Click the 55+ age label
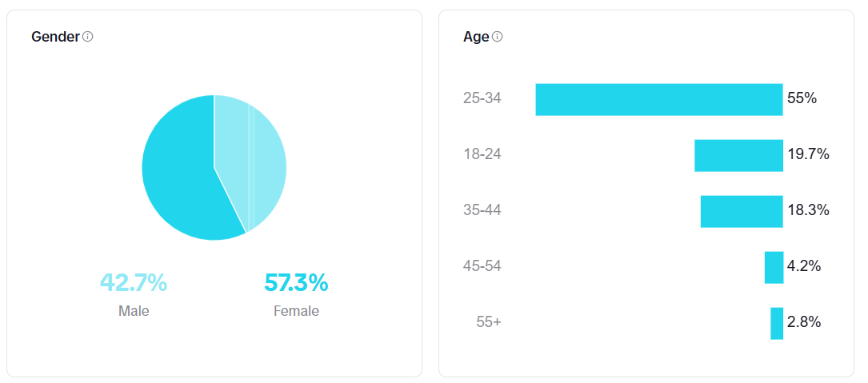 (488, 322)
